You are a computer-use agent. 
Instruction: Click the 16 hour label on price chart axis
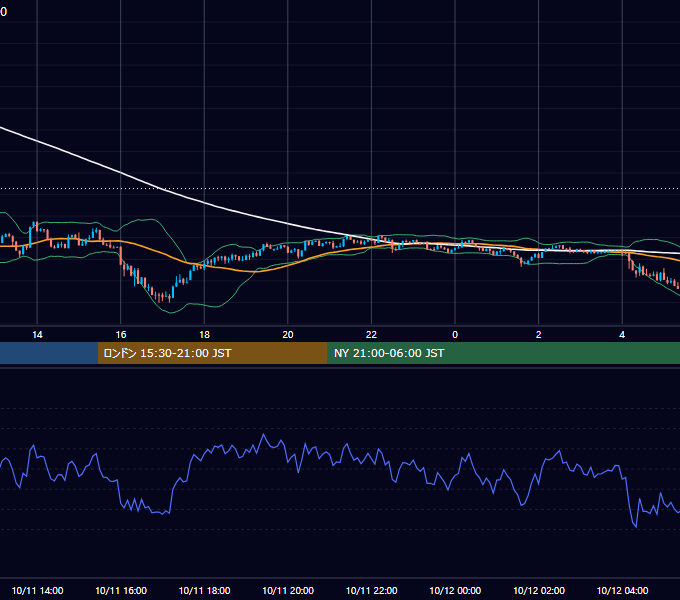pyautogui.click(x=121, y=335)
